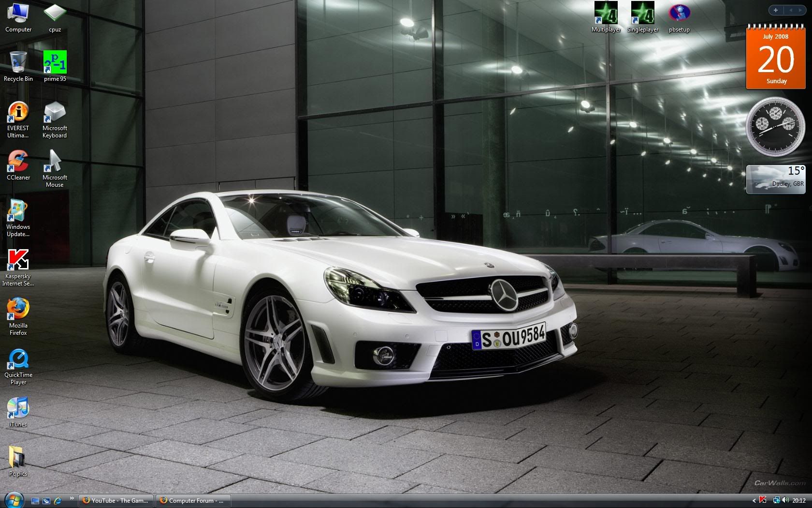The image size is (812, 508).
Task: Add a gadget with sidebar plus button
Action: tap(775, 10)
